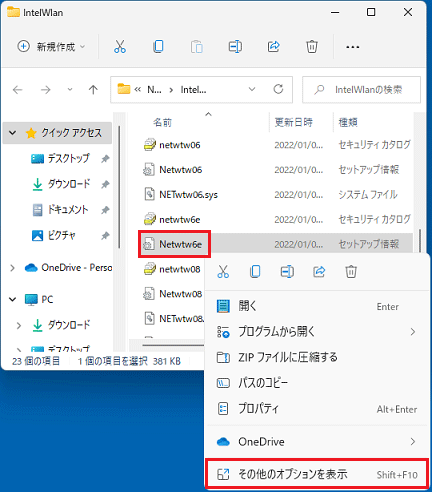
Task: Click the IntelWlan folder icon in the title bar
Action: click(x=13, y=12)
